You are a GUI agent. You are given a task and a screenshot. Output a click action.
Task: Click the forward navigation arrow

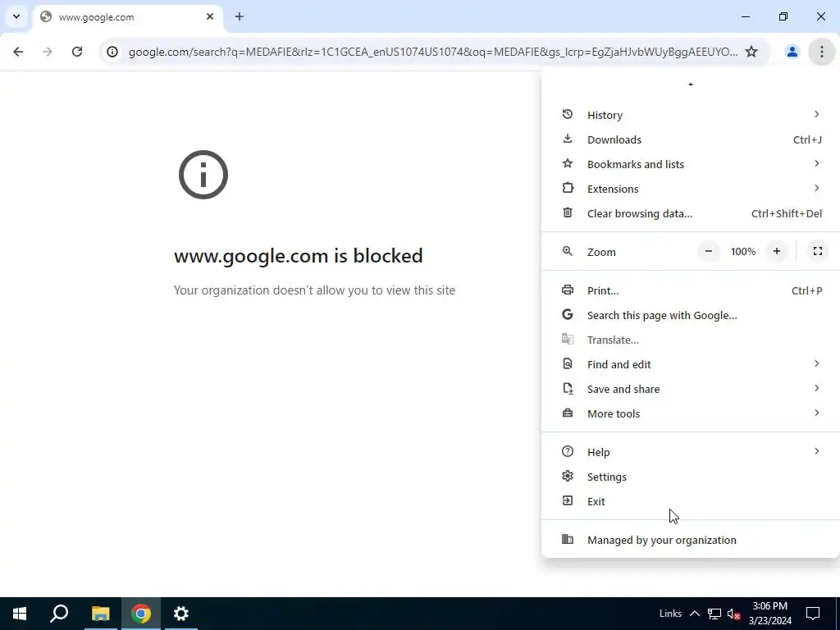(x=48, y=52)
